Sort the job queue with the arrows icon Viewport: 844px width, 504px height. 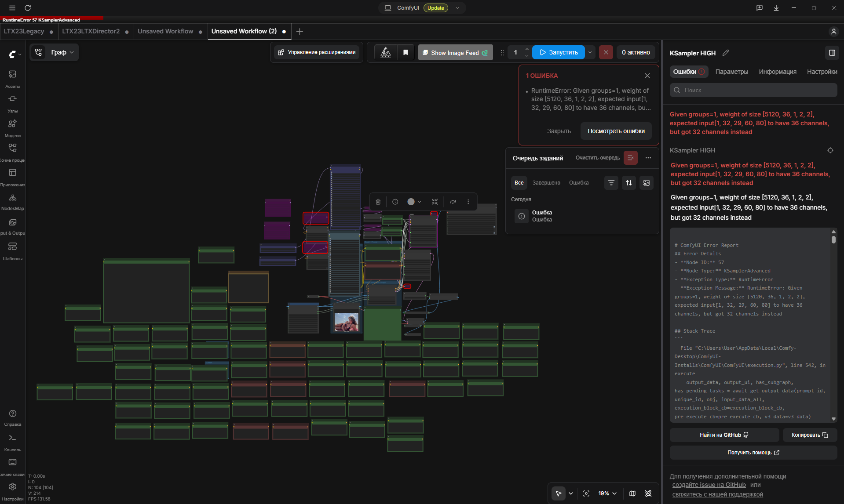tap(629, 183)
